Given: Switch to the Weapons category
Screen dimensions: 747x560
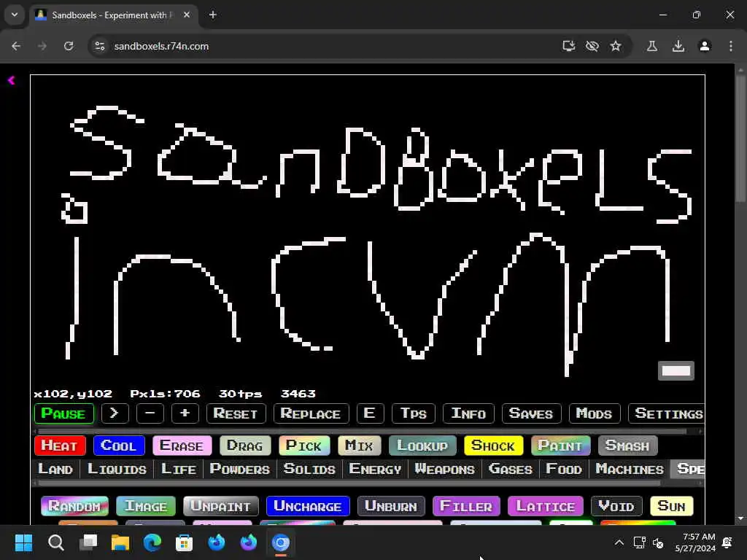Looking at the screenshot, I should [444, 469].
